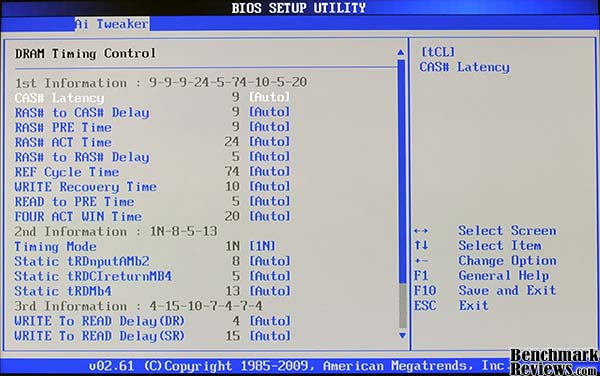The height and width of the screenshot is (376, 600).
Task: Select Static tRDMb4 [Auto] value
Action: pyautogui.click(x=269, y=291)
